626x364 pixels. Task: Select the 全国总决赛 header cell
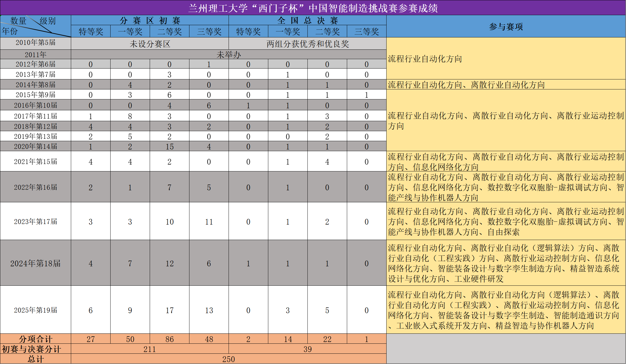pos(307,20)
